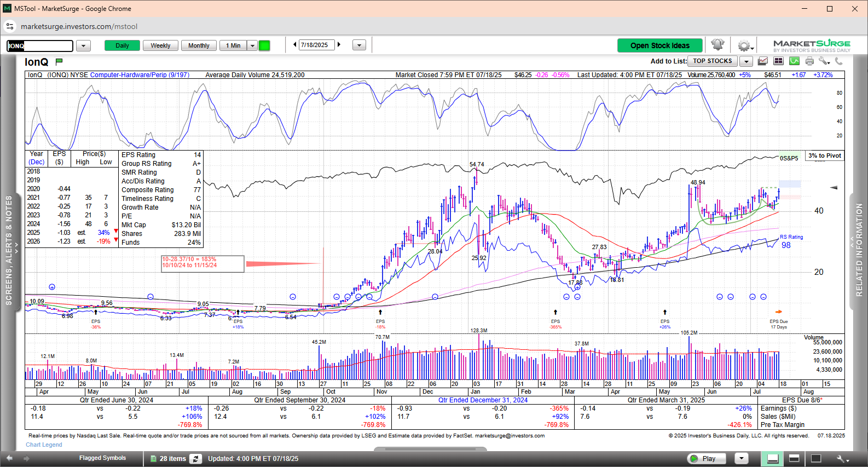Add stock to TOP STOCKS list
The width and height of the screenshot is (868, 467).
[x=713, y=61]
